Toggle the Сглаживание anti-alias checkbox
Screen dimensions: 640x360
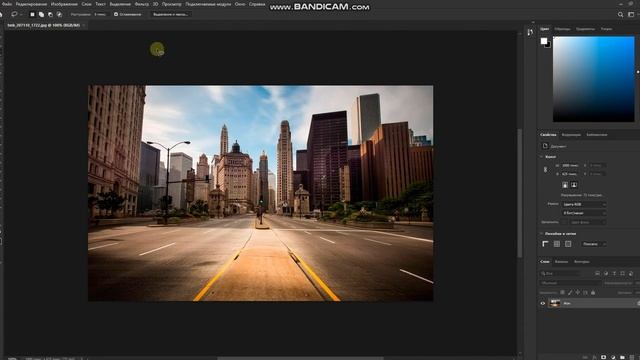click(x=116, y=14)
